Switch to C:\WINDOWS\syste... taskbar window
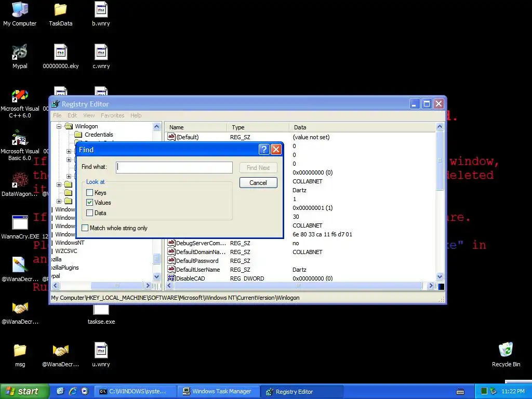Screen dimensions: 532x399 coord(136,391)
